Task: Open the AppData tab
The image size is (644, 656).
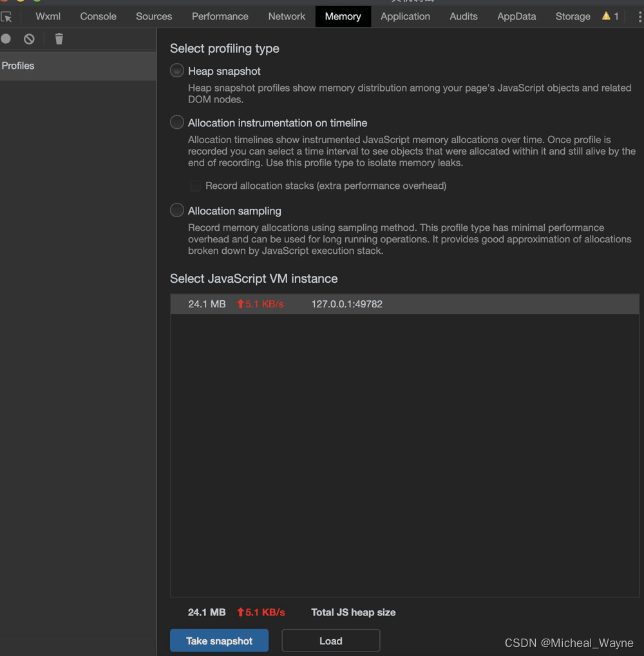Action: pos(516,17)
